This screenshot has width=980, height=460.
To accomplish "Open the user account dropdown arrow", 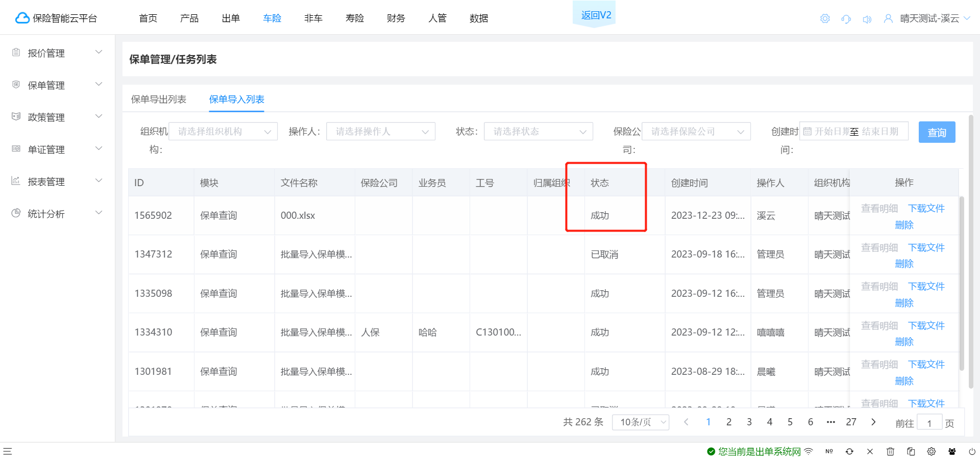I will pyautogui.click(x=967, y=18).
